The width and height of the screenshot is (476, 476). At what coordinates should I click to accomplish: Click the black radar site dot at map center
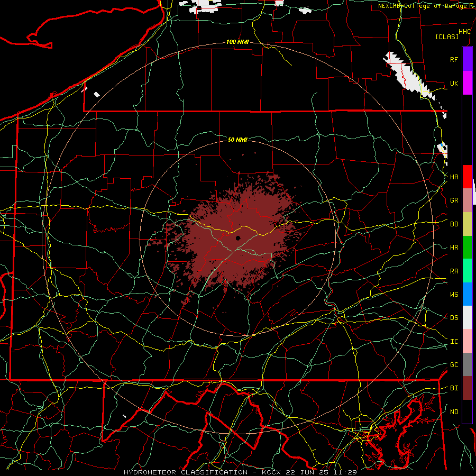[x=238, y=238]
